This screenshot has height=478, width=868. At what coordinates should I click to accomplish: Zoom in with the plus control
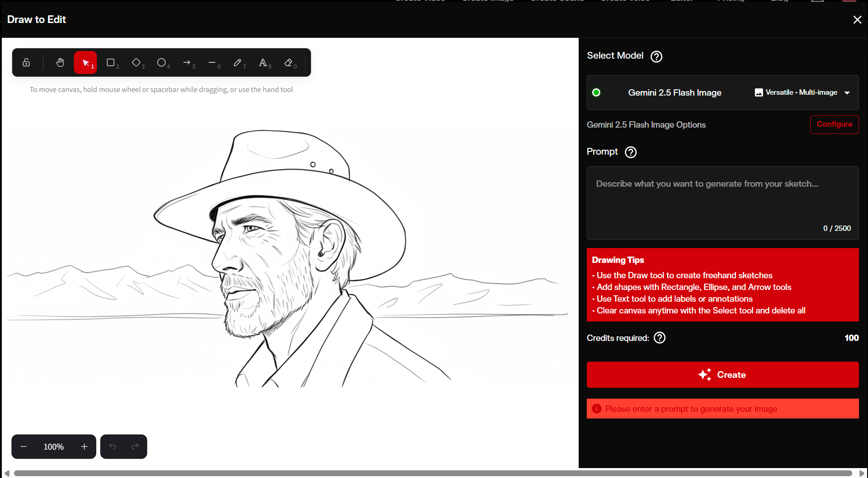(84, 446)
